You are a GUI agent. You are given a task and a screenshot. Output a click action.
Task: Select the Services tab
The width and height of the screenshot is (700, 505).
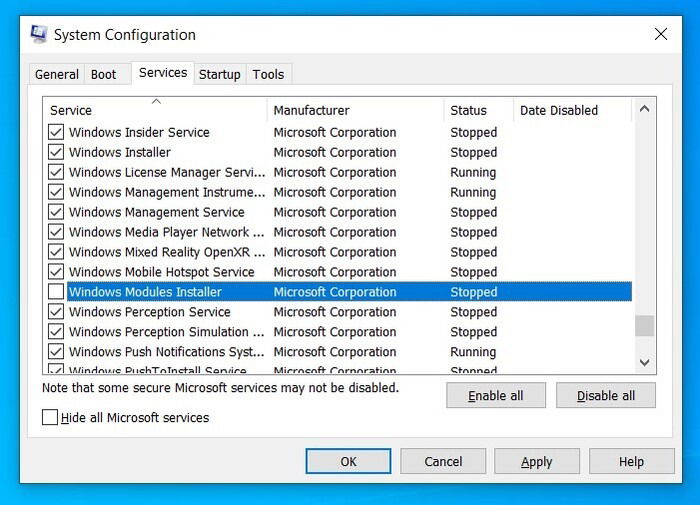[163, 73]
